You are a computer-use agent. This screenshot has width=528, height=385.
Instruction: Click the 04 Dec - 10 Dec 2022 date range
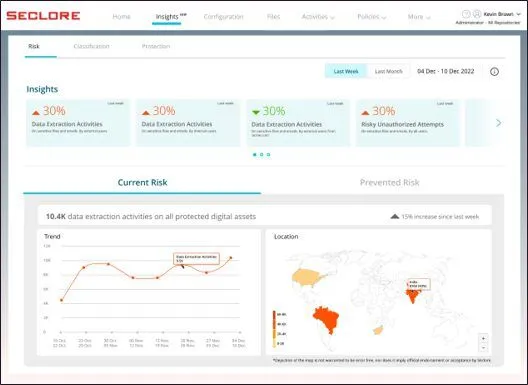click(446, 71)
